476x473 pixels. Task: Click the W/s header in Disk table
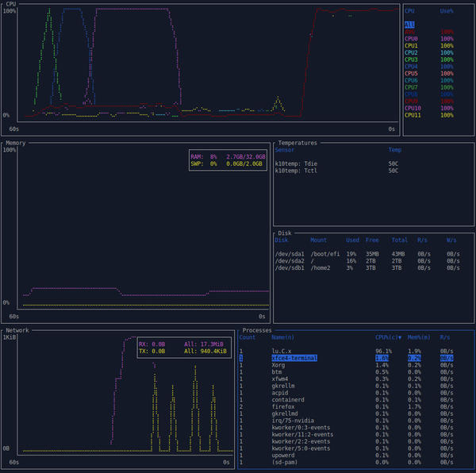(x=451, y=240)
